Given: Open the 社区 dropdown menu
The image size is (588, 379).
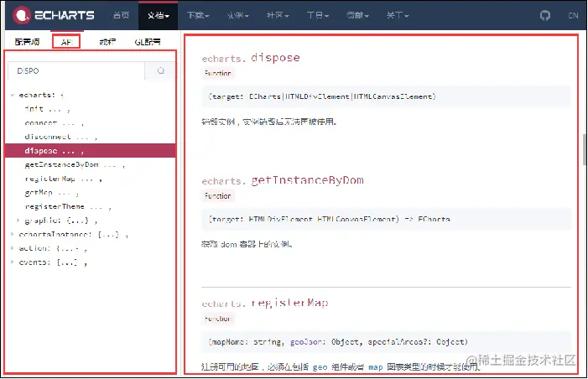Looking at the screenshot, I should coord(278,15).
